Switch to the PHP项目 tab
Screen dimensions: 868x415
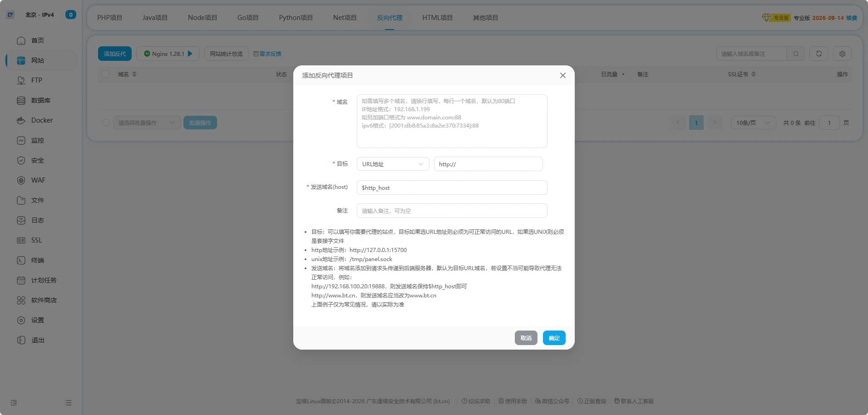109,18
